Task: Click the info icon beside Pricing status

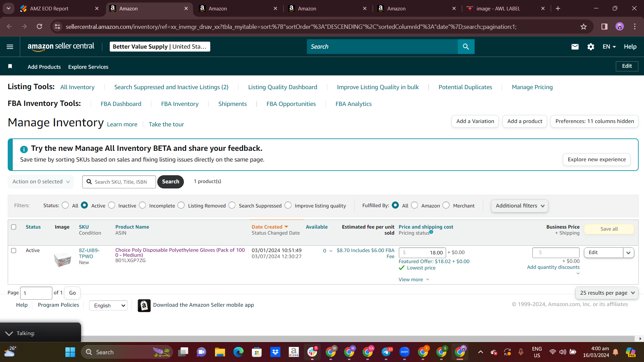Action: click(x=431, y=232)
